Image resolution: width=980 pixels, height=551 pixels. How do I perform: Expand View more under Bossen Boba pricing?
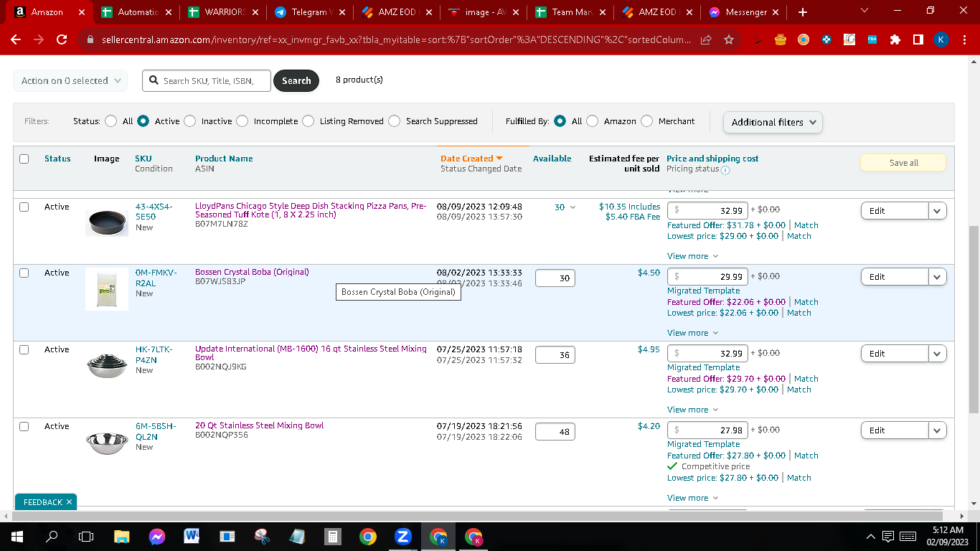692,333
